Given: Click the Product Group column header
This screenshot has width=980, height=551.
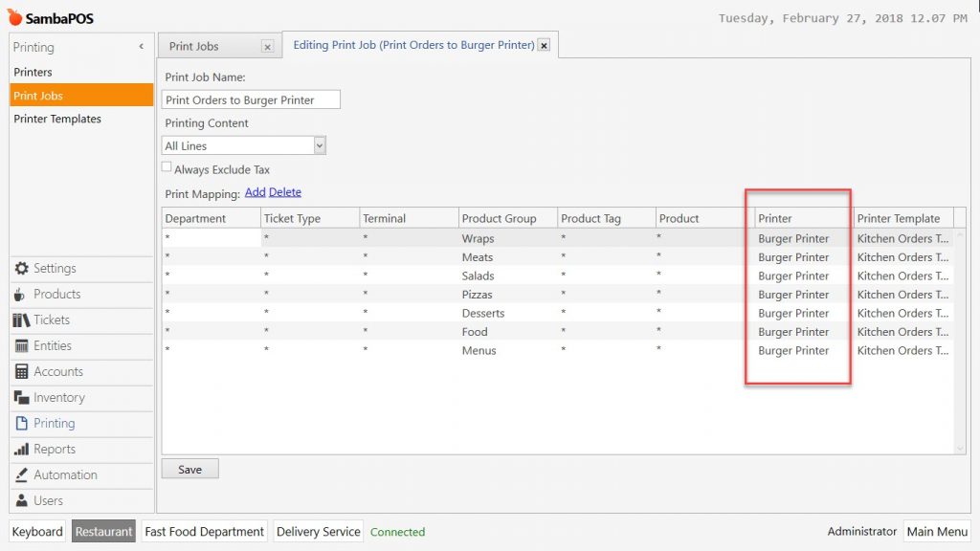Looking at the screenshot, I should click(x=508, y=219).
